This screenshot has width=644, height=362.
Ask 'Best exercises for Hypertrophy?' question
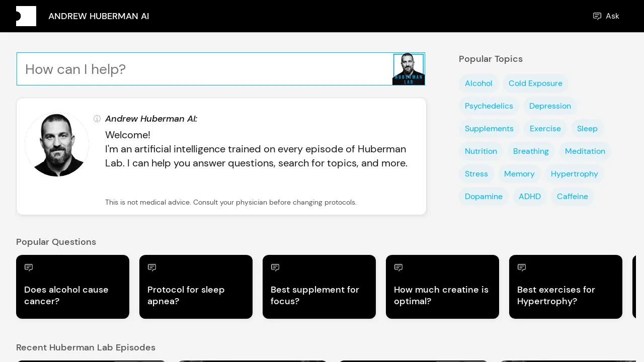tap(566, 287)
